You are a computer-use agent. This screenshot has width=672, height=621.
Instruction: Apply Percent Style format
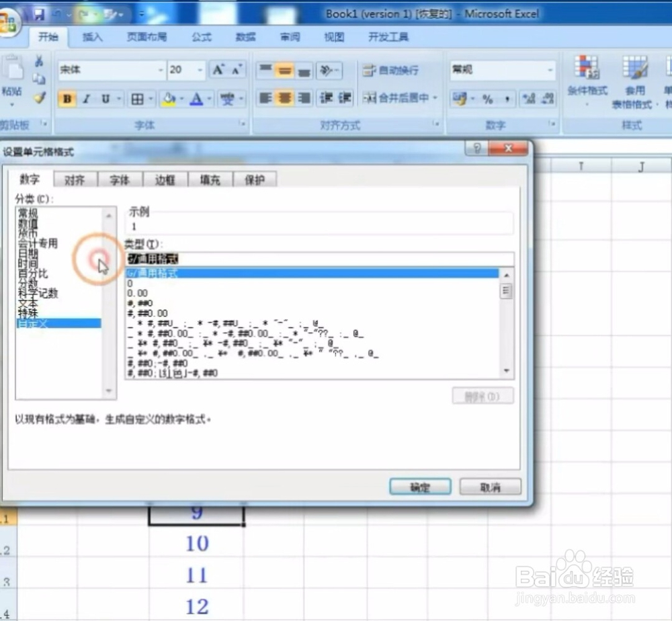[x=488, y=99]
